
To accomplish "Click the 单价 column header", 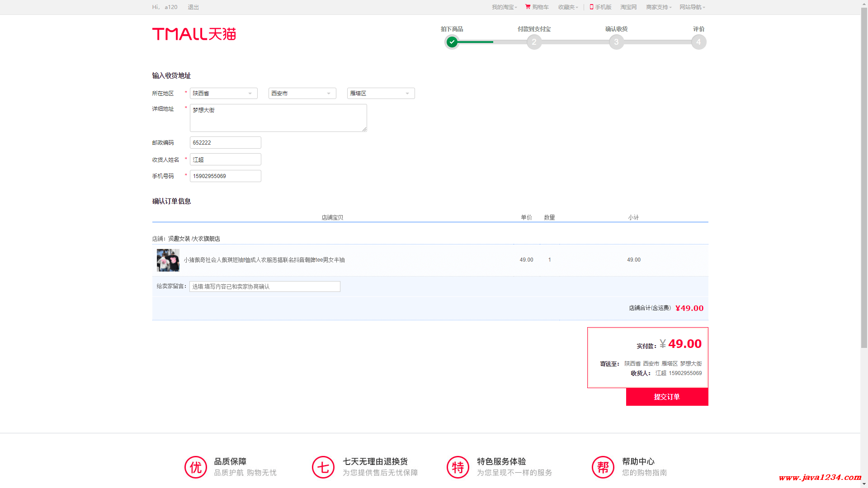I will [526, 217].
